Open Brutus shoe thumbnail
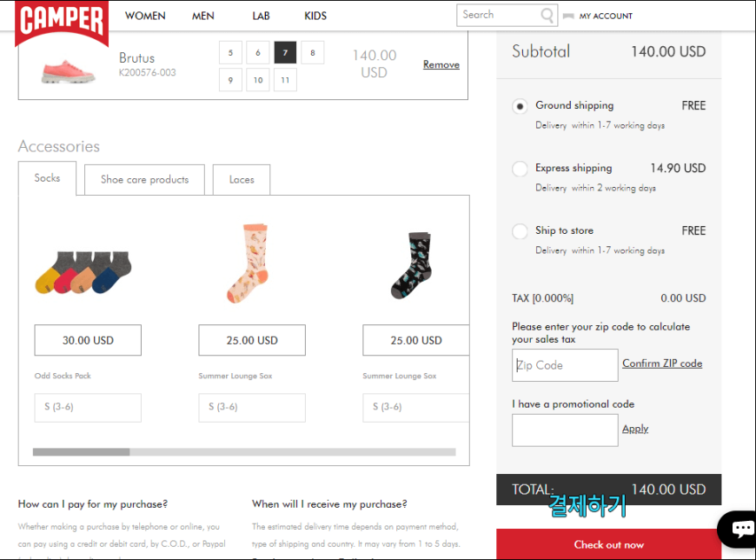The height and width of the screenshot is (560, 756). point(68,71)
